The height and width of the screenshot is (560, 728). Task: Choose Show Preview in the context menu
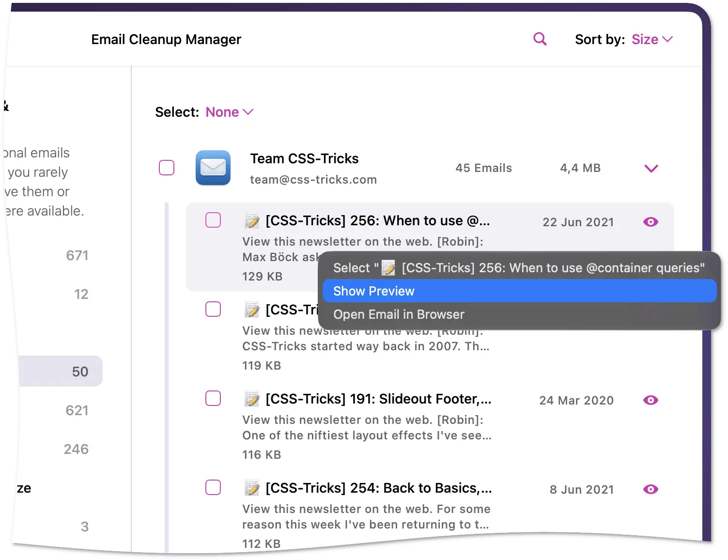pos(519,291)
